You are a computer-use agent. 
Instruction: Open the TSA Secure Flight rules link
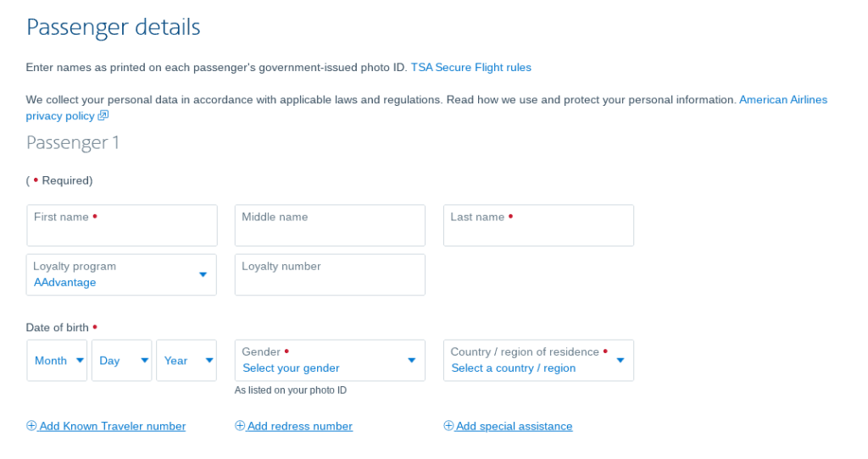pyautogui.click(x=470, y=67)
